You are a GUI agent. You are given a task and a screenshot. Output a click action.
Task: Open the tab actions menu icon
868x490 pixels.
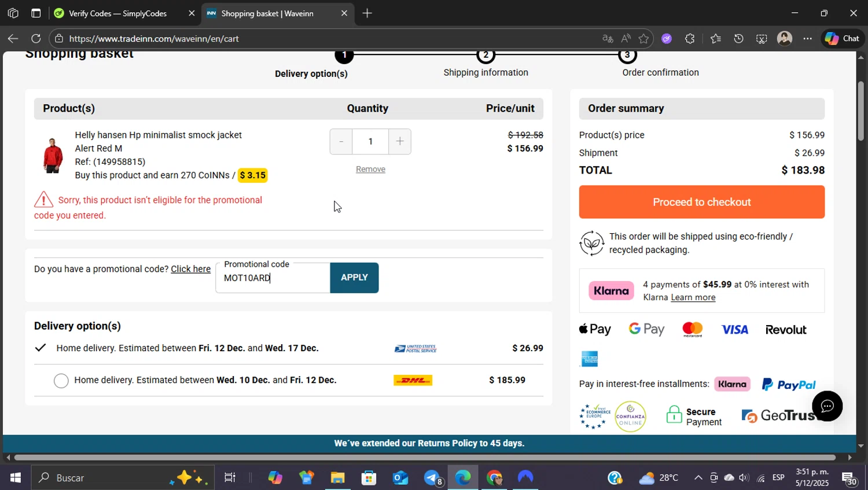tap(36, 13)
